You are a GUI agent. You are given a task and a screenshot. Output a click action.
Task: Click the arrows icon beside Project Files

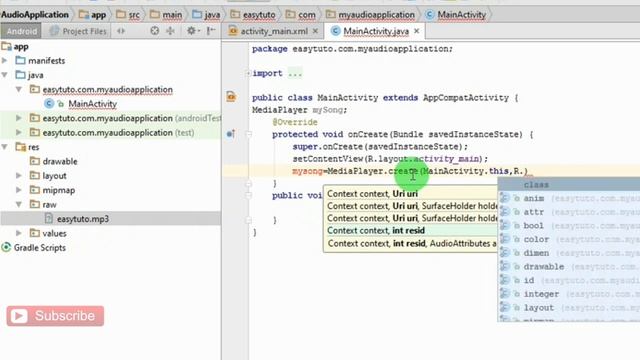(121, 31)
